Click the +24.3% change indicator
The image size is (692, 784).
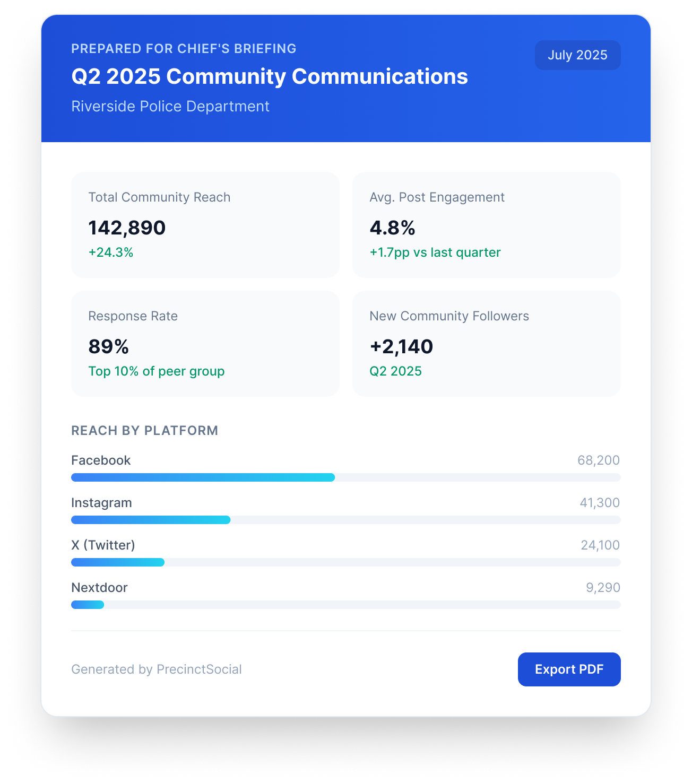[x=111, y=252]
